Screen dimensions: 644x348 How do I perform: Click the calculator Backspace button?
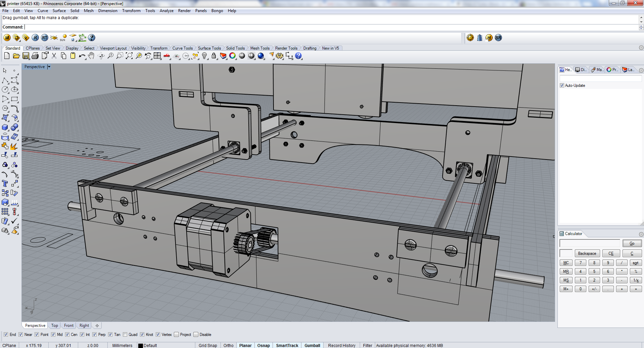[x=587, y=253]
